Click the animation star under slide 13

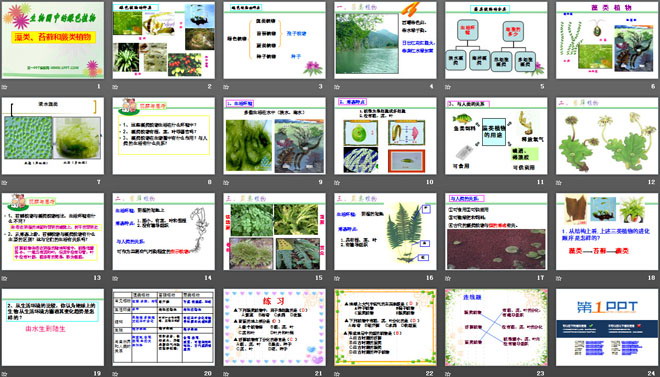point(4,278)
